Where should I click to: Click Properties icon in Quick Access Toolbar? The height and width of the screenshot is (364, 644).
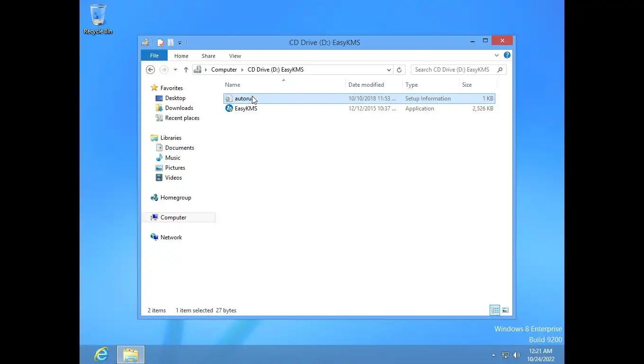[161, 43]
